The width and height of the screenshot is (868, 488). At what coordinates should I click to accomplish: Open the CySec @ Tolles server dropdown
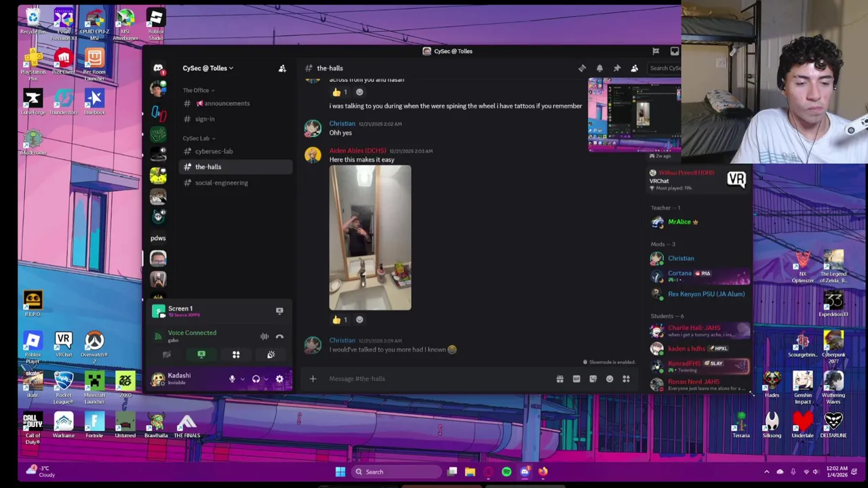[x=208, y=68]
